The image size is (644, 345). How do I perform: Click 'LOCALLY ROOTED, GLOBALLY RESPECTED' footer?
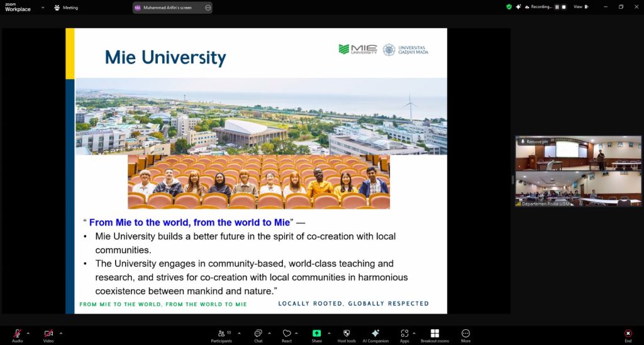tap(353, 304)
